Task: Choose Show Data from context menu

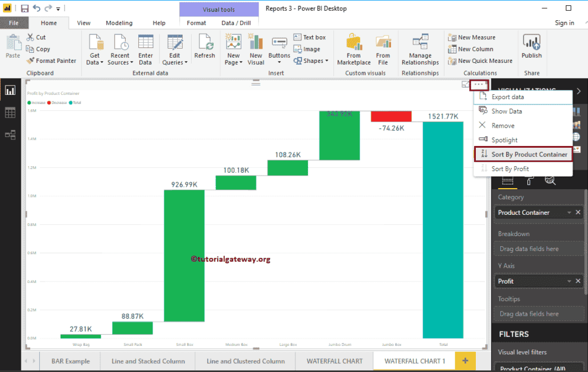Action: (523, 111)
